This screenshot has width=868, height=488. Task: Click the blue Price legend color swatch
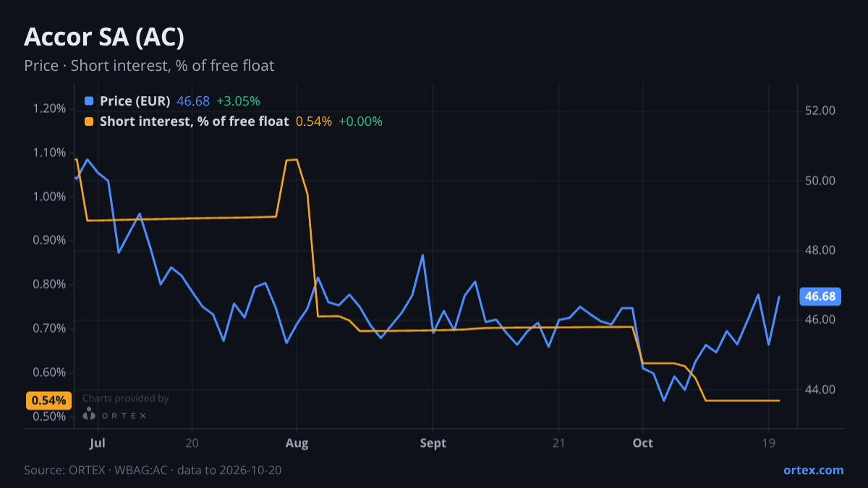click(x=89, y=101)
